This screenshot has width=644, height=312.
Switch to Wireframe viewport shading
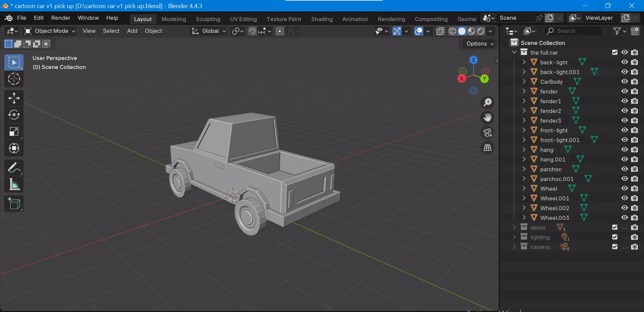pyautogui.click(x=452, y=31)
